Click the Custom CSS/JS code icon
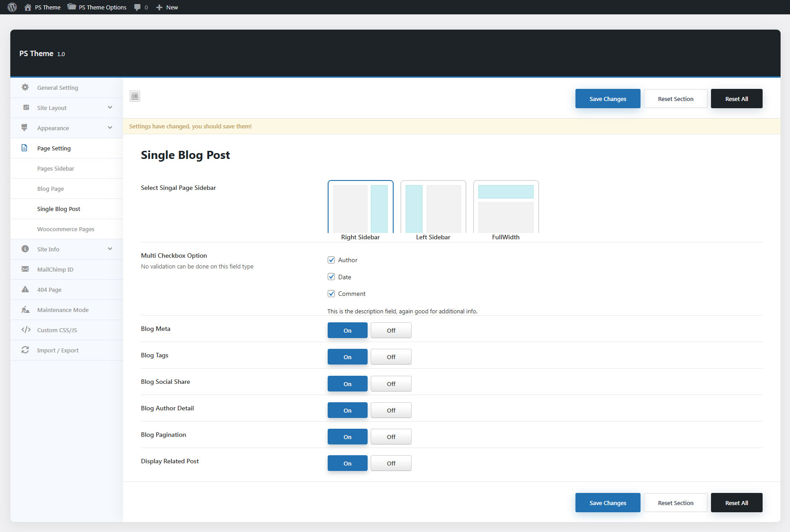 pos(26,330)
